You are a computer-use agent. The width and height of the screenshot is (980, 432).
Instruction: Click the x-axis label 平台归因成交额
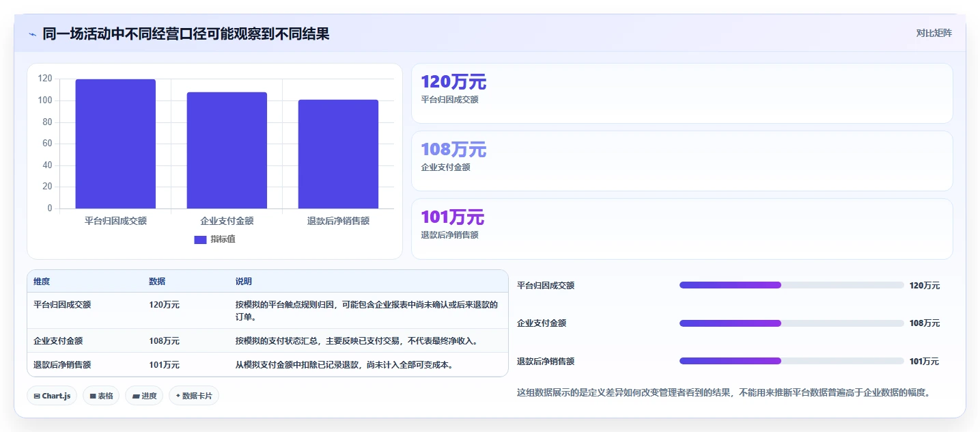[115, 221]
